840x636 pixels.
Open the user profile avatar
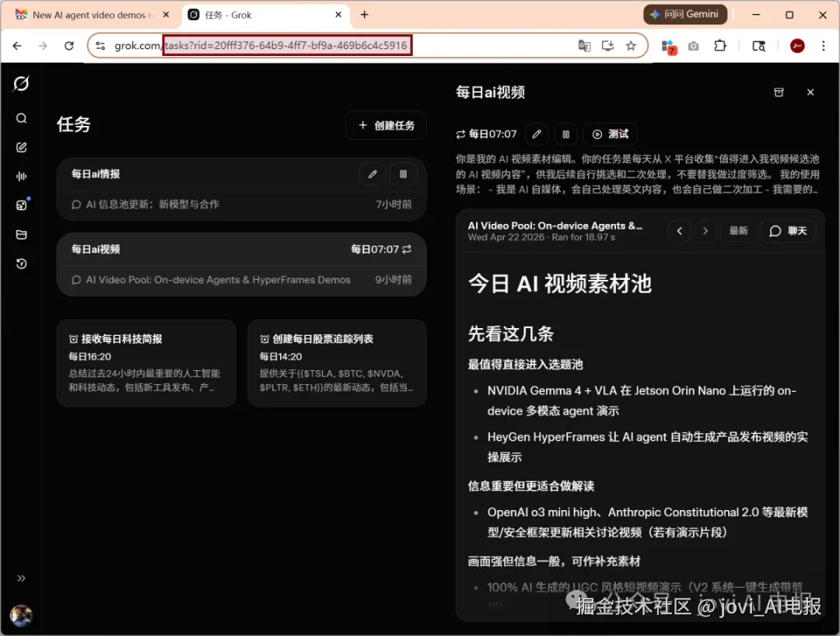pos(21,616)
